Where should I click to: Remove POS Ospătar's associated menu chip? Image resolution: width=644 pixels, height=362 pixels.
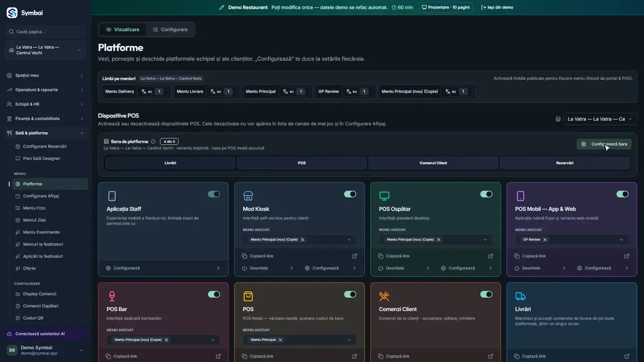[439, 240]
